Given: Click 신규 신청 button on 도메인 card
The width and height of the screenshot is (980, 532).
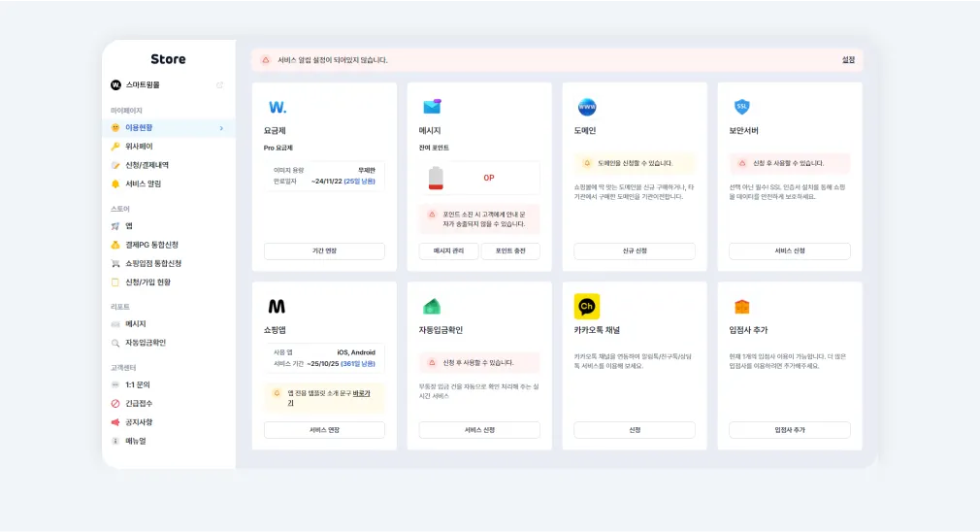Looking at the screenshot, I should coord(635,250).
